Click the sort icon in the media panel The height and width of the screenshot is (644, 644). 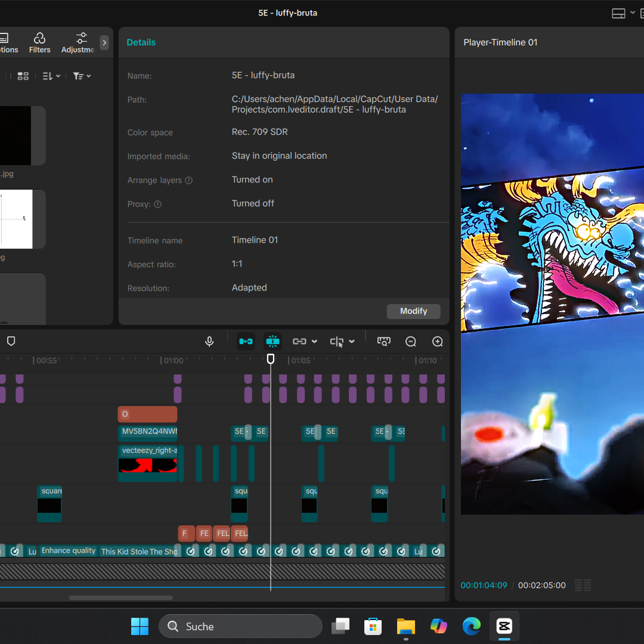click(48, 76)
